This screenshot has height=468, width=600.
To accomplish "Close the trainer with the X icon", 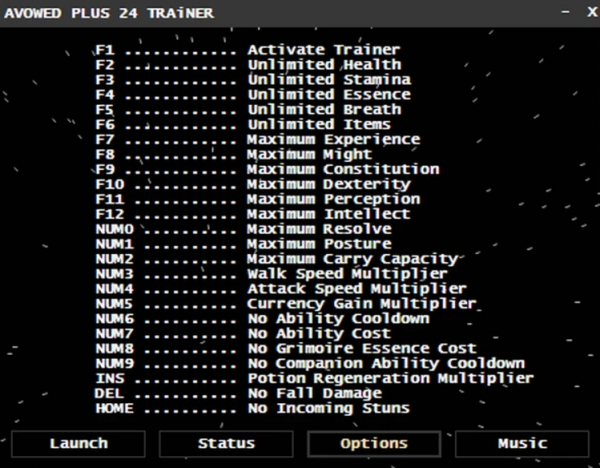I will 592,12.
